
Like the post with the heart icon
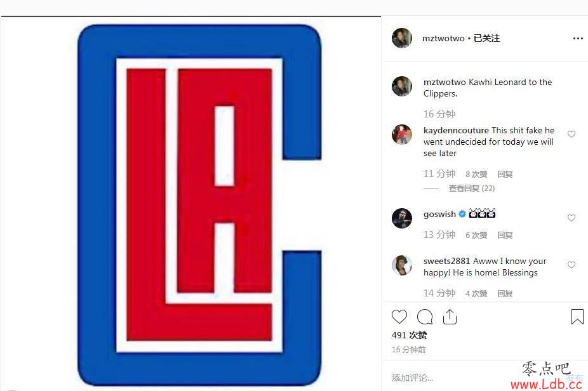coord(399,317)
